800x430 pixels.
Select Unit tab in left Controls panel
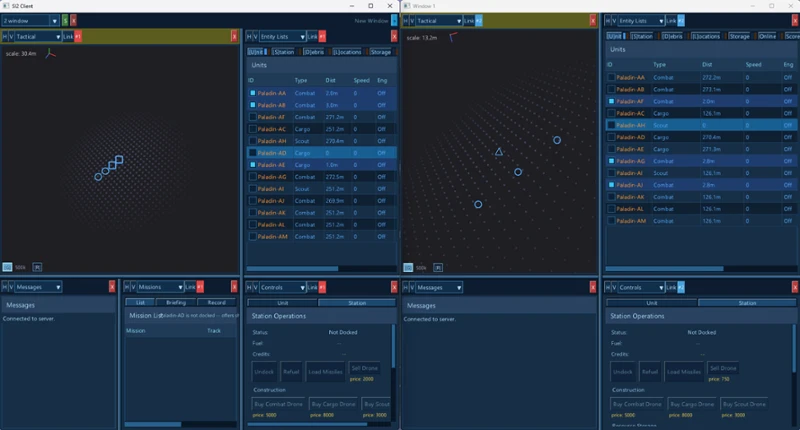[x=283, y=303]
